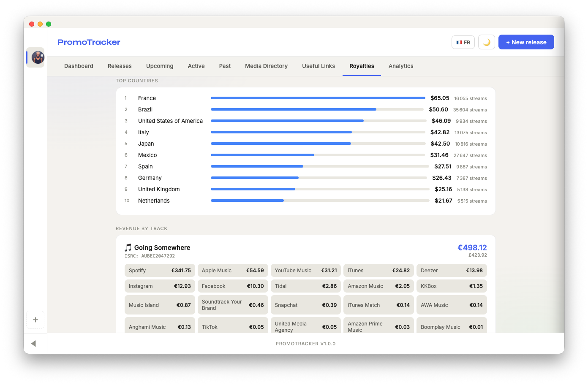Select the Active tab
Screen dimensions: 588x385
[196, 66]
